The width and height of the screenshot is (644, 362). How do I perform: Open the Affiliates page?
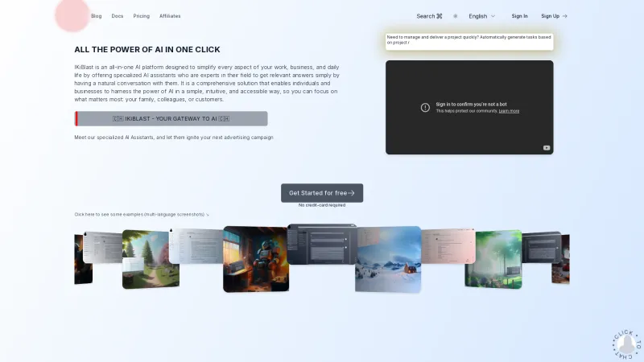point(170,16)
